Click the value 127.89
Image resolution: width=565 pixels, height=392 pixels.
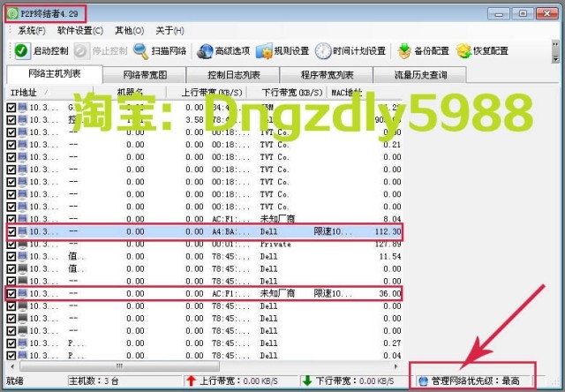[x=388, y=244]
